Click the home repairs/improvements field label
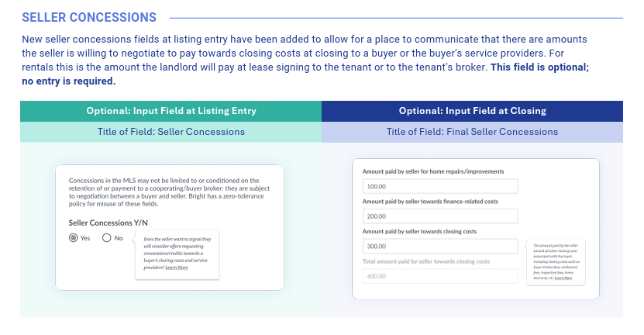The height and width of the screenshot is (335, 644). tap(433, 171)
